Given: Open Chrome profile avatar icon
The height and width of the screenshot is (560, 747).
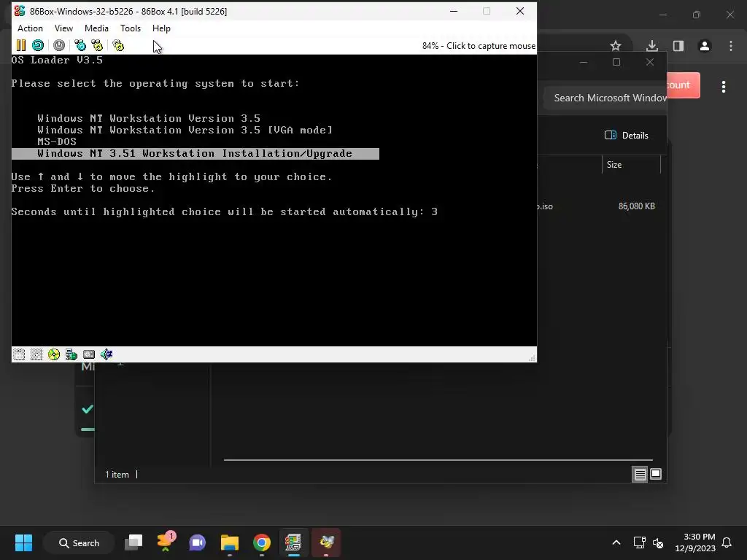Looking at the screenshot, I should 704,46.
